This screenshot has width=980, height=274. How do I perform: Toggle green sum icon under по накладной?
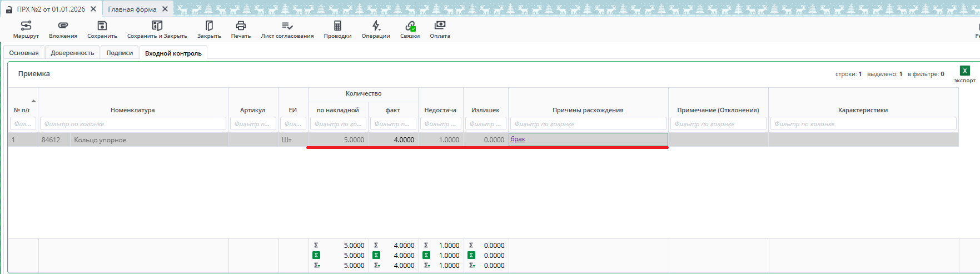click(x=316, y=256)
